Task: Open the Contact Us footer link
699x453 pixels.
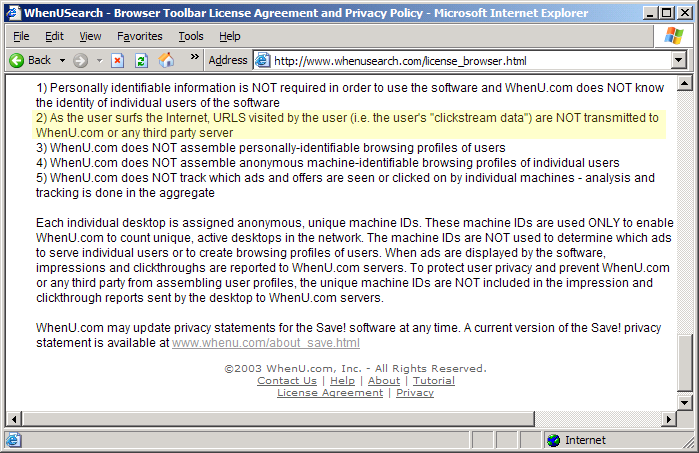Action: 287,381
